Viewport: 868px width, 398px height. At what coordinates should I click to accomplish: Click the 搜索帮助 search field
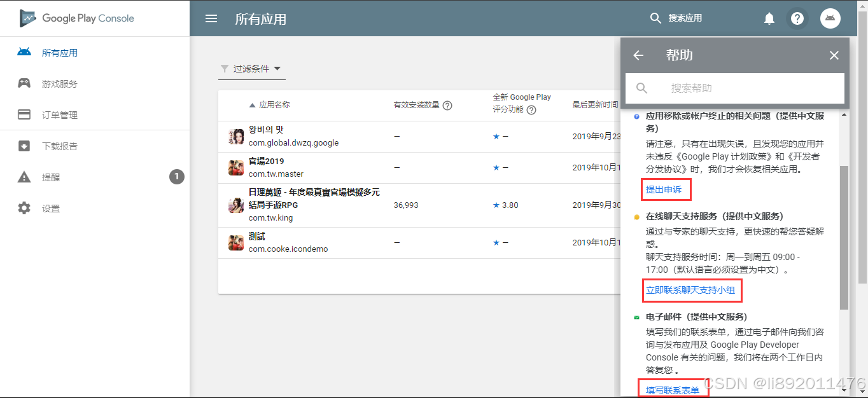pos(735,88)
